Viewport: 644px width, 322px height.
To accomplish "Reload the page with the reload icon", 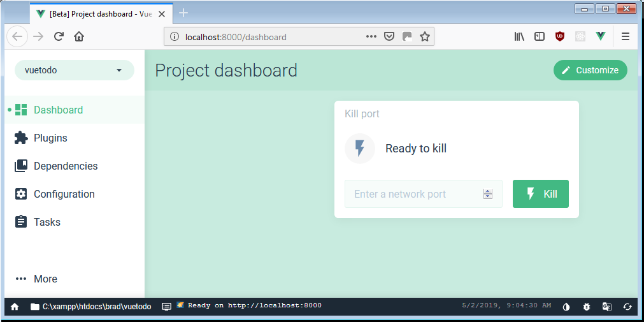I will 59,36.
